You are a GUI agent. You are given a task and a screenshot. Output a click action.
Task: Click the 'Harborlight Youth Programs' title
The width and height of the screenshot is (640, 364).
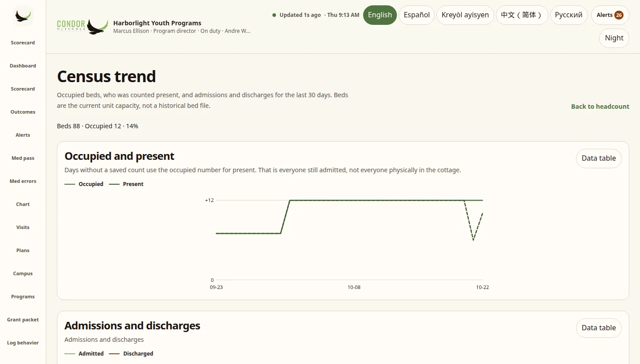[157, 23]
